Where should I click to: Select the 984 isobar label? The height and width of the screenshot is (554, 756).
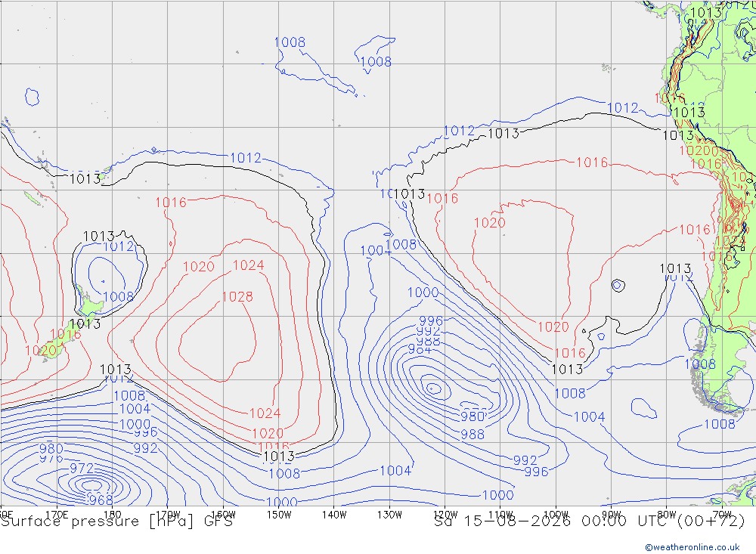tap(420, 349)
